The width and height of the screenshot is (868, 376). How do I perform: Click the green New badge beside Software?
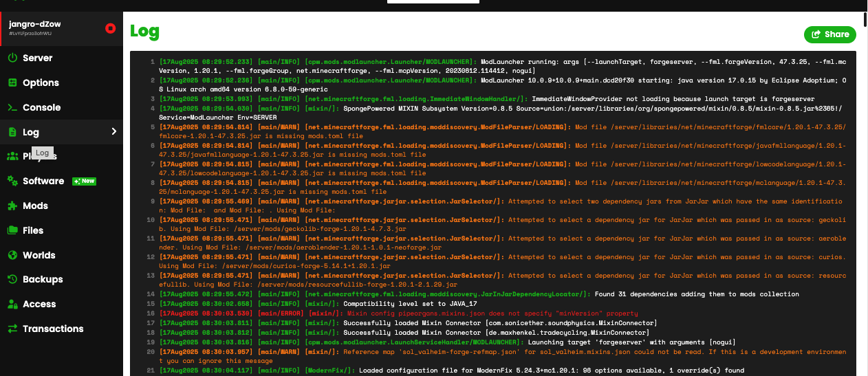[85, 181]
